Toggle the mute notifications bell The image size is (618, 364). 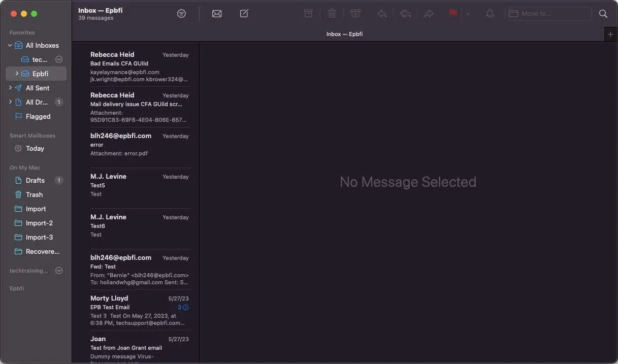(490, 14)
